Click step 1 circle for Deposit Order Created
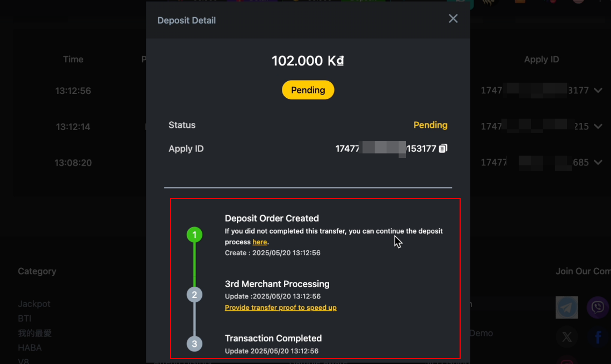Viewport: 611px width, 364px height. [194, 234]
